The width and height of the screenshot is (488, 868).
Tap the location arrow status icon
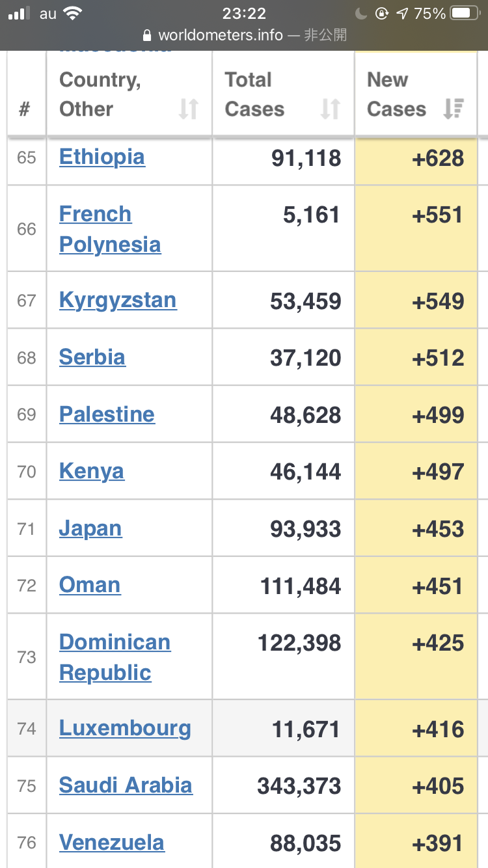tap(402, 14)
